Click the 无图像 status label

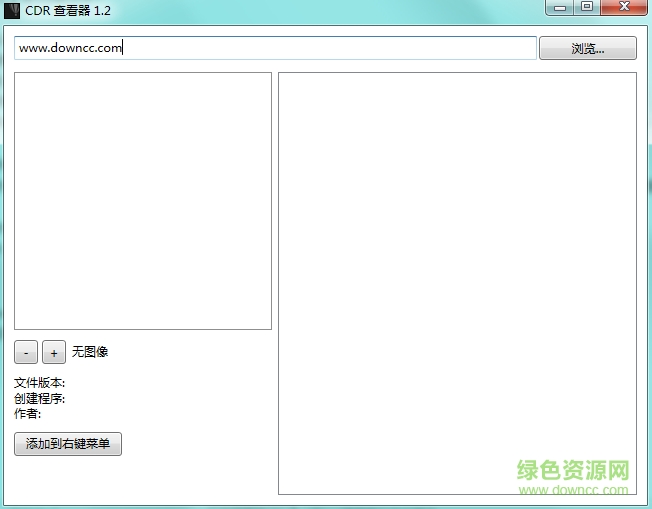90,352
